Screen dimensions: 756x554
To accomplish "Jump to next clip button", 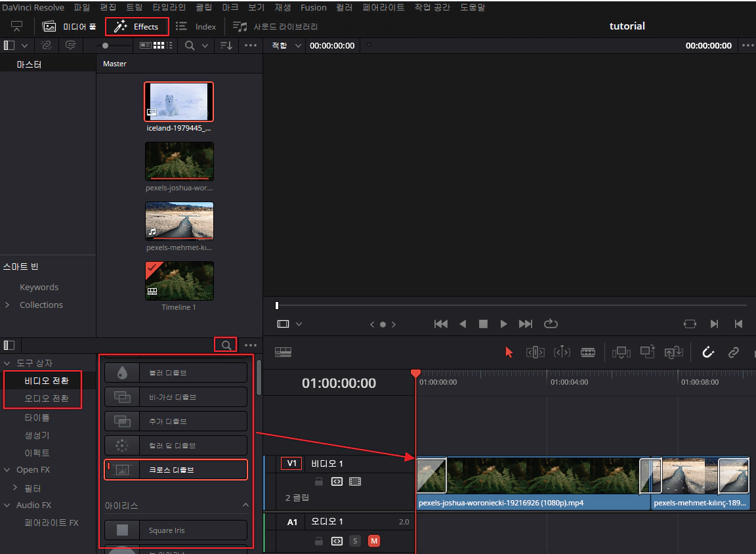I will click(x=714, y=324).
